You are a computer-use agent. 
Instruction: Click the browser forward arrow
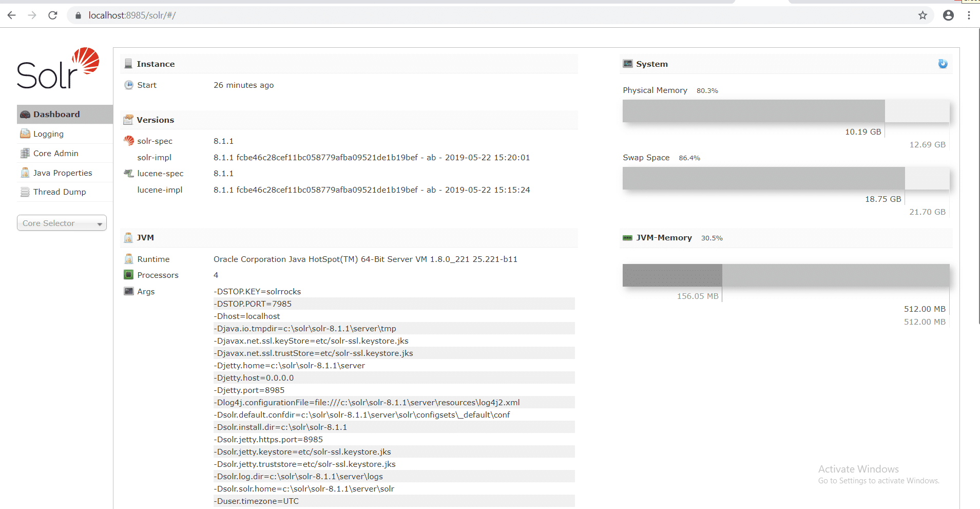[32, 15]
